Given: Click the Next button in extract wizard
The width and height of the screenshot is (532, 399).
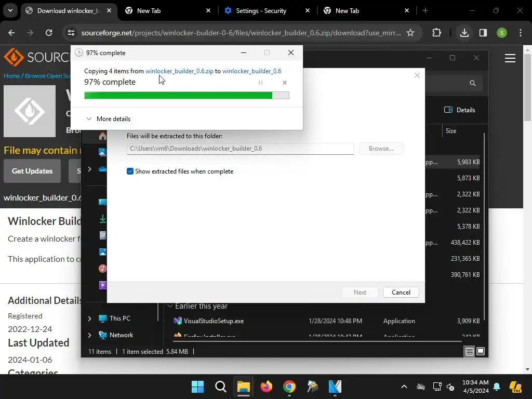Looking at the screenshot, I should pos(360,292).
